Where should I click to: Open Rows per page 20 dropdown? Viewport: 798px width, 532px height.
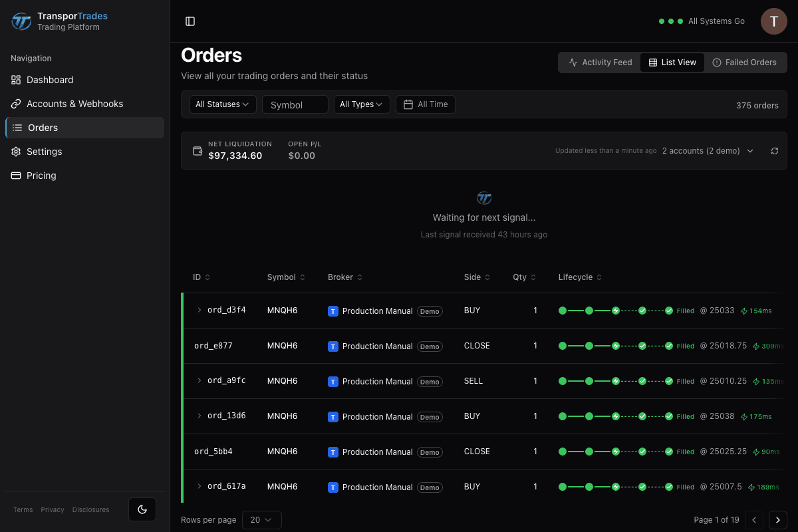click(x=262, y=520)
